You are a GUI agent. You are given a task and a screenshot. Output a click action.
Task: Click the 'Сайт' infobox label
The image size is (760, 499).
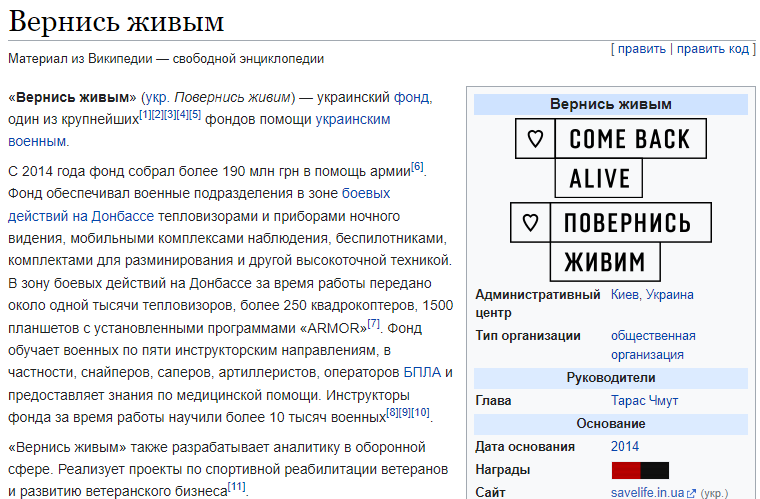point(490,492)
